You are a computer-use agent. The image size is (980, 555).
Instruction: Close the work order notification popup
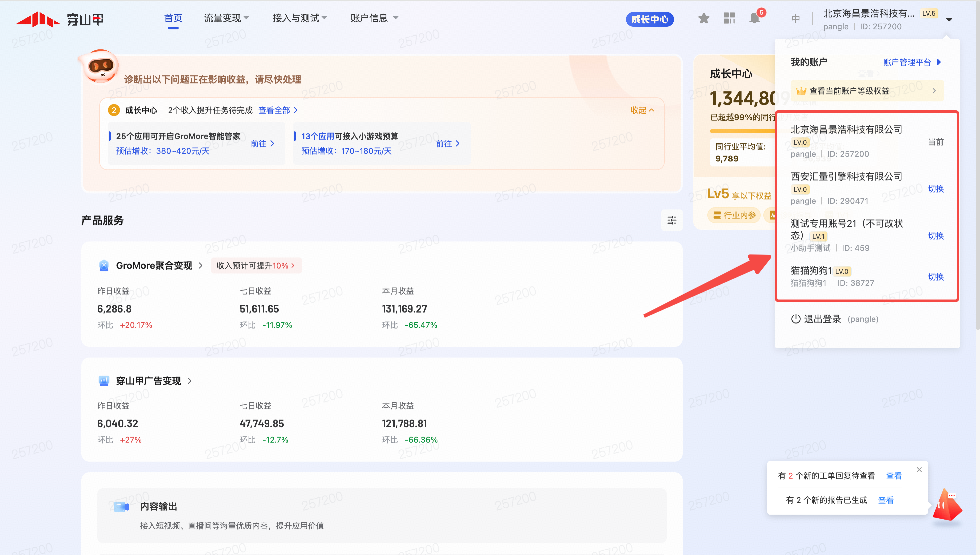pyautogui.click(x=919, y=470)
